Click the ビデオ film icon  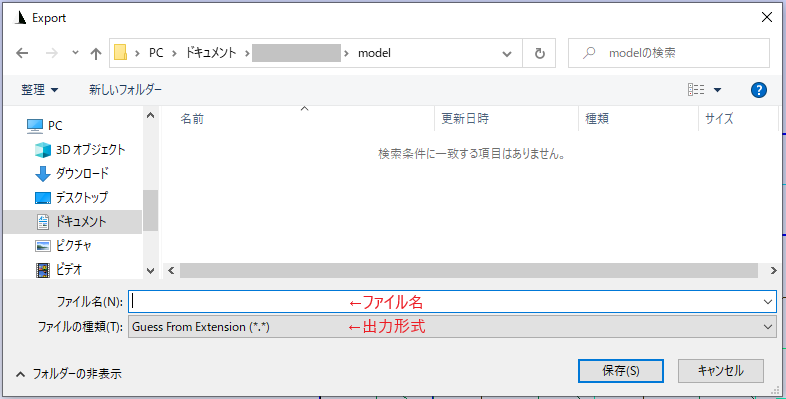tap(43, 270)
